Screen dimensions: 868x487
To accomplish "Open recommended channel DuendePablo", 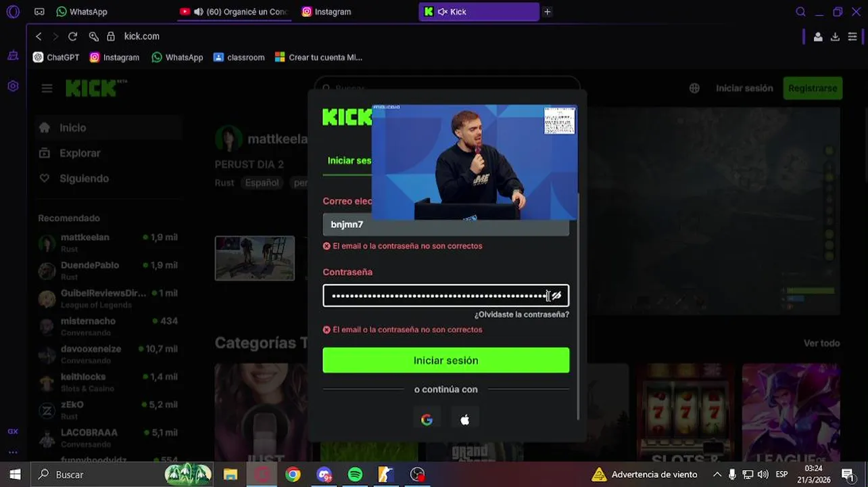I will coord(108,271).
